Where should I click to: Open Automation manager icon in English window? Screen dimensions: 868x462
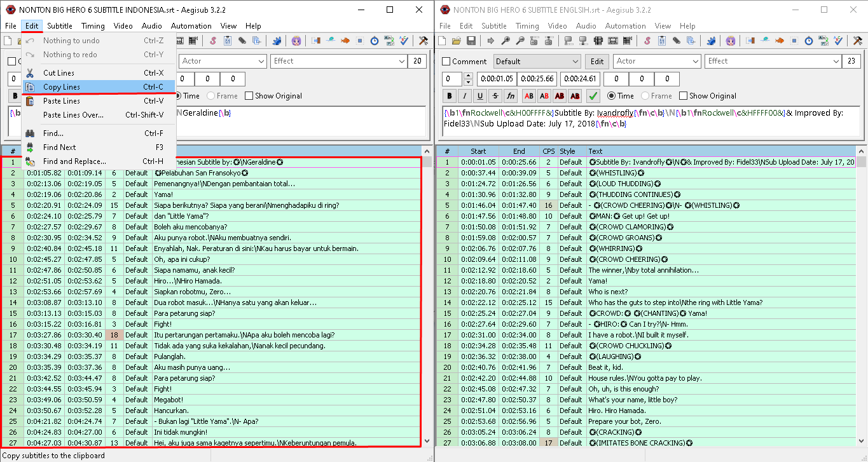(x=712, y=41)
